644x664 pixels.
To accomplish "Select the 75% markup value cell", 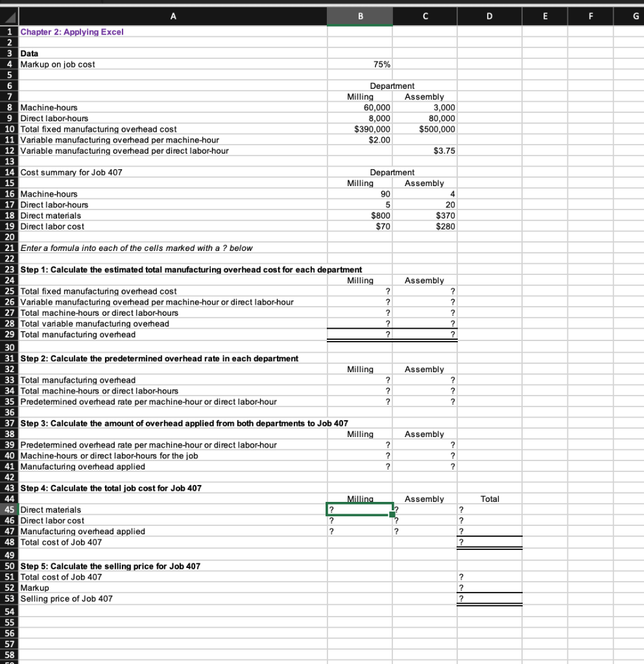I will pos(360,64).
